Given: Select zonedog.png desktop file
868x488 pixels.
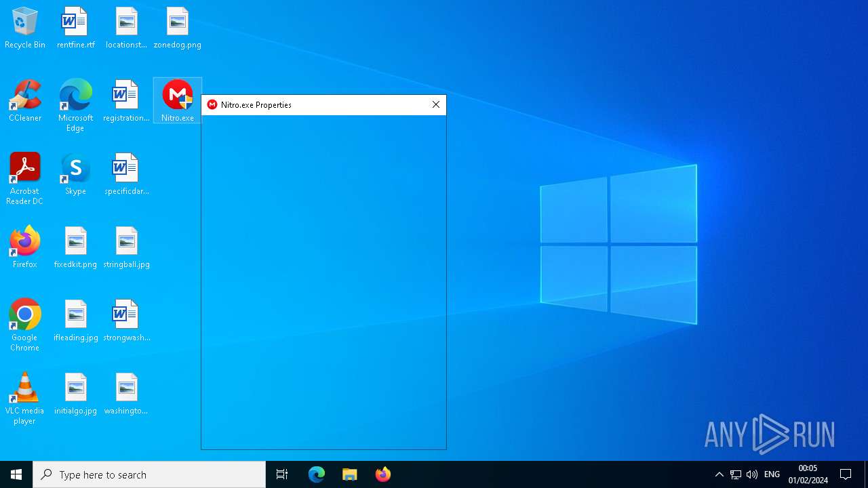Looking at the screenshot, I should click(x=178, y=28).
